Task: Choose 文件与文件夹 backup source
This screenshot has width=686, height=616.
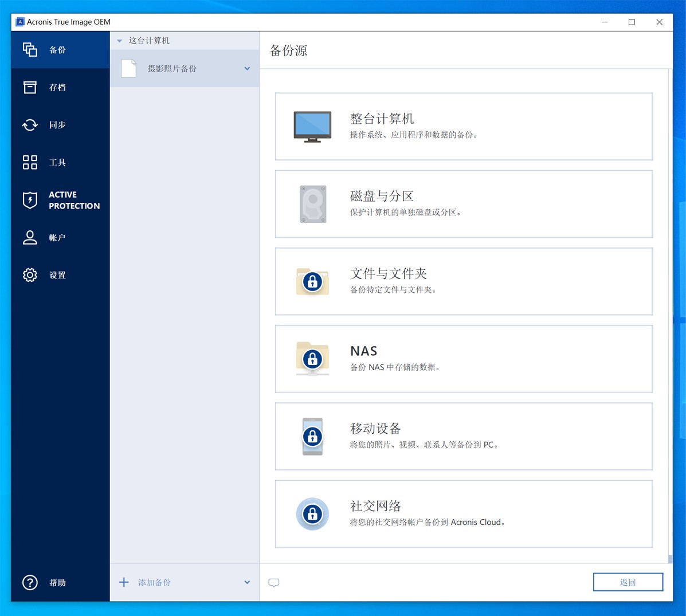Action: point(463,281)
